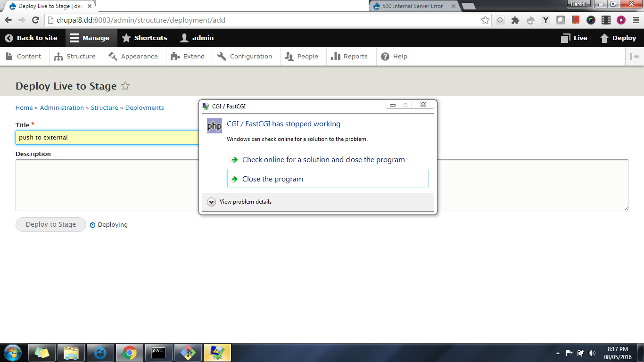Open the command prompt taskbar icon
This screenshot has height=362, width=644.
159,352
